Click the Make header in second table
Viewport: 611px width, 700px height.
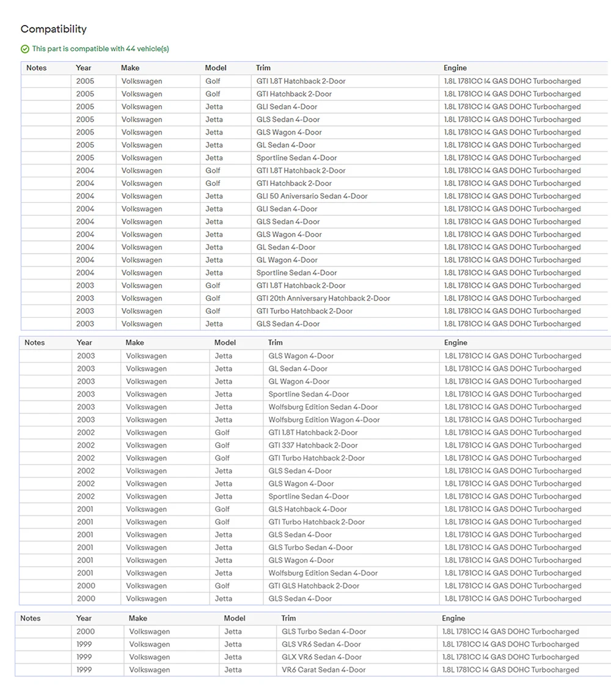135,342
